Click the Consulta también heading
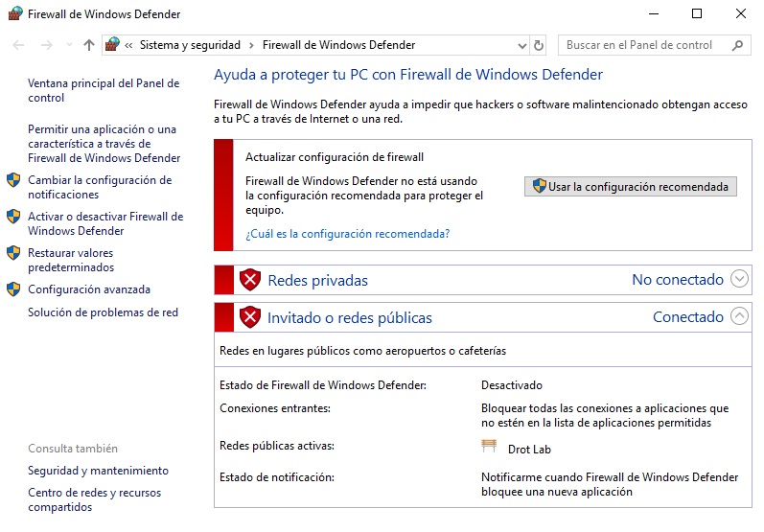This screenshot has height=532, width=764. pyautogui.click(x=73, y=449)
